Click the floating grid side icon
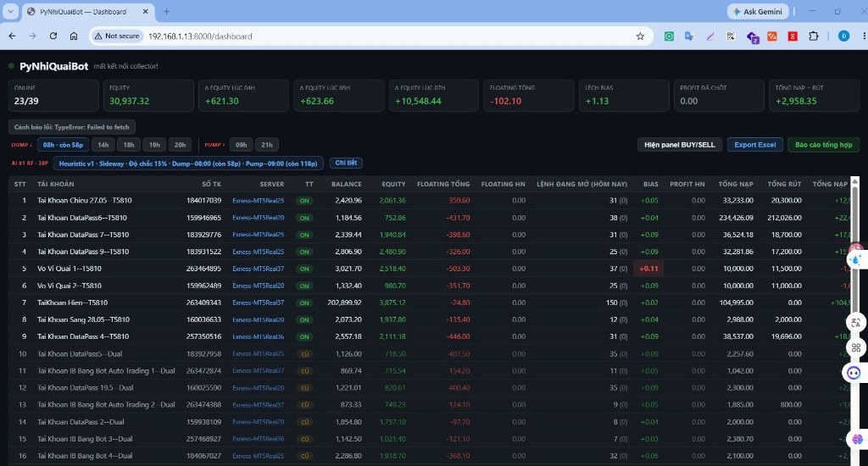The width and height of the screenshot is (868, 466). (x=856, y=347)
